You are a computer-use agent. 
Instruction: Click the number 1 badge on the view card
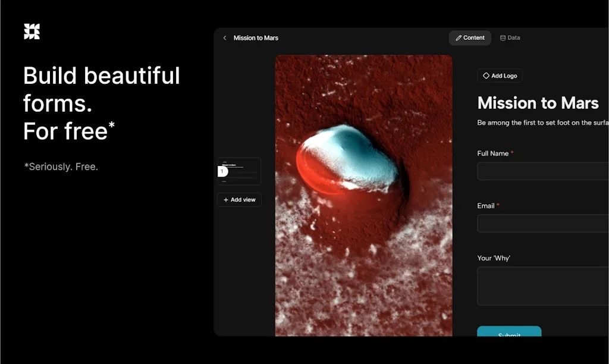click(221, 171)
